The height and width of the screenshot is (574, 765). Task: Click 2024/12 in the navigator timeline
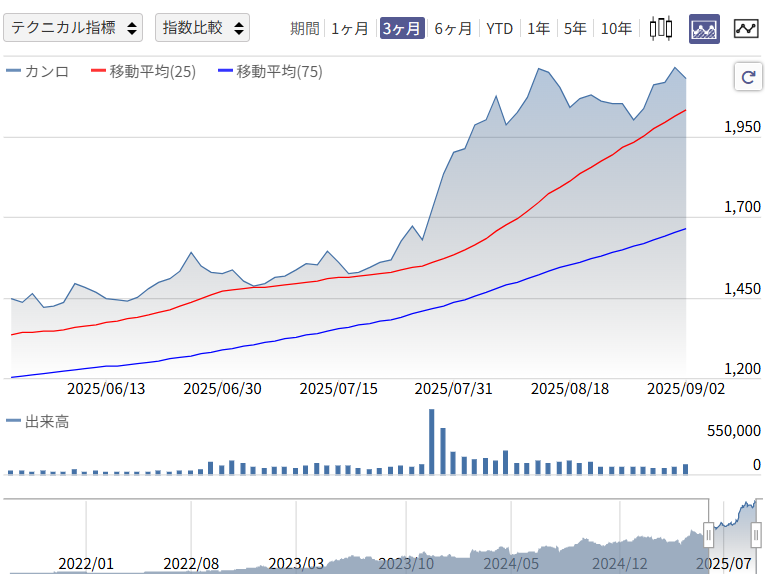pyautogui.click(x=620, y=564)
